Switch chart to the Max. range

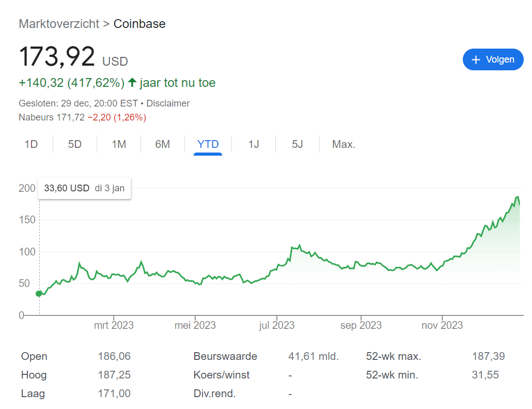[343, 144]
